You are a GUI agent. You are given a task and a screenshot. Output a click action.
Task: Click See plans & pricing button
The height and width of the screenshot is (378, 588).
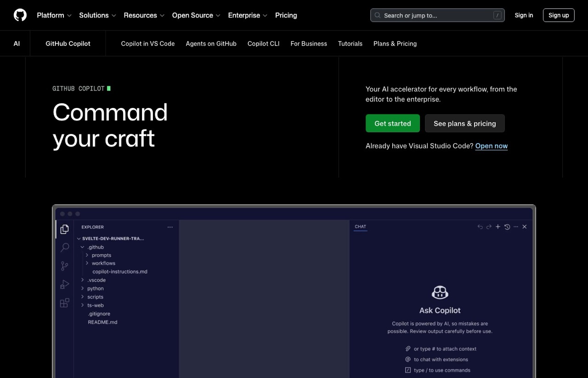click(x=465, y=124)
